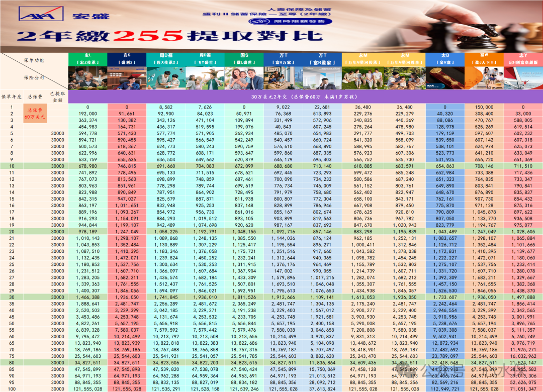The image size is (543, 392).
Task: Open the 傲L盛世 product thumbnail
Action: click(x=244, y=78)
